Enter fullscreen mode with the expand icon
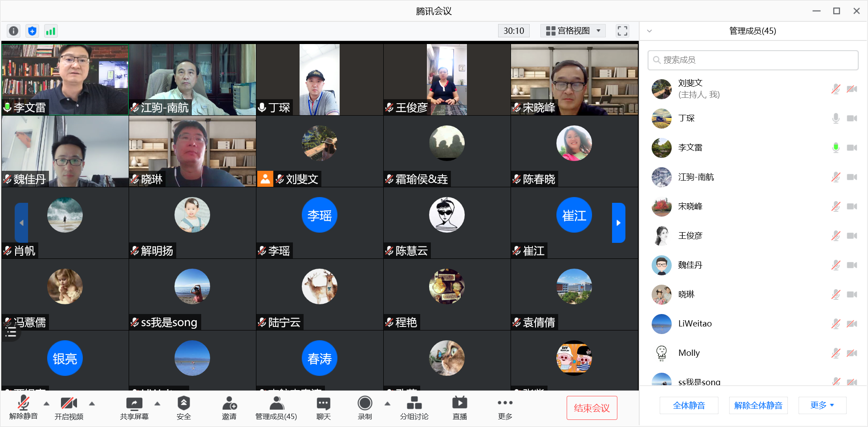The width and height of the screenshot is (868, 427). [x=622, y=31]
